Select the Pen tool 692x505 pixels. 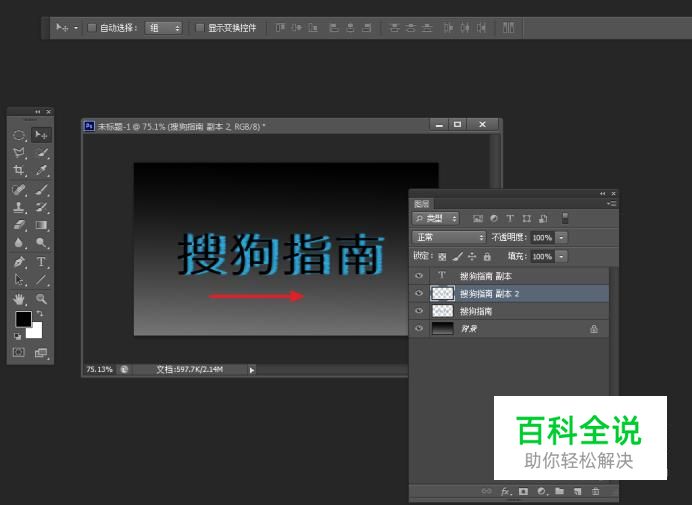tap(19, 262)
